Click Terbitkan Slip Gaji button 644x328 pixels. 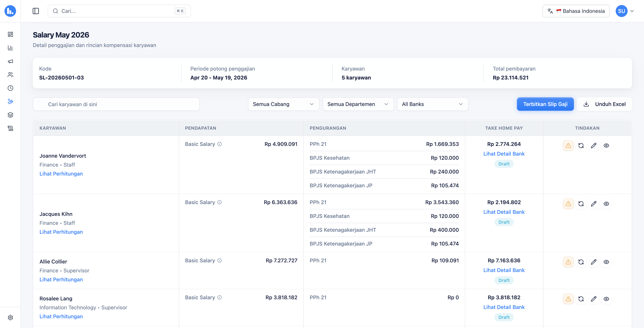(545, 104)
